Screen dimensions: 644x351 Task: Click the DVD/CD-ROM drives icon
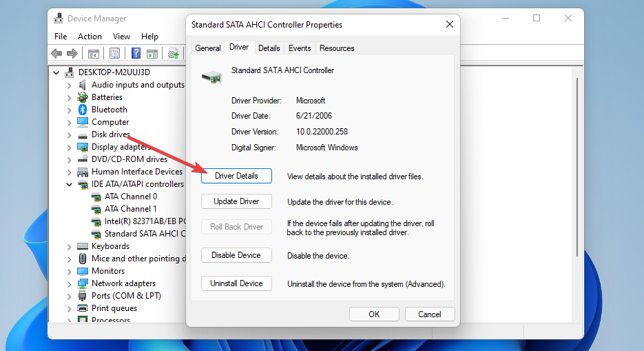83,159
